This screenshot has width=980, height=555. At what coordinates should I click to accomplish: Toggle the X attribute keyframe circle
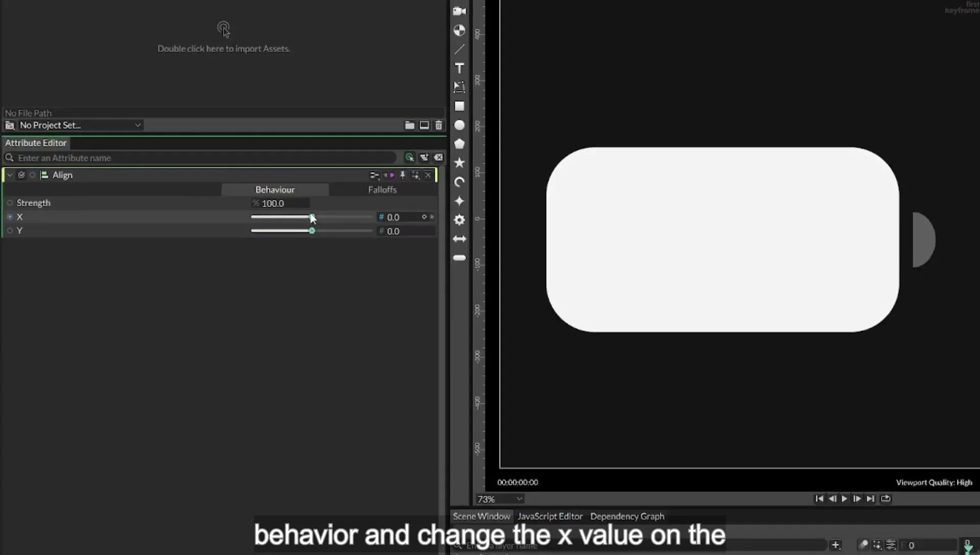pyautogui.click(x=10, y=217)
